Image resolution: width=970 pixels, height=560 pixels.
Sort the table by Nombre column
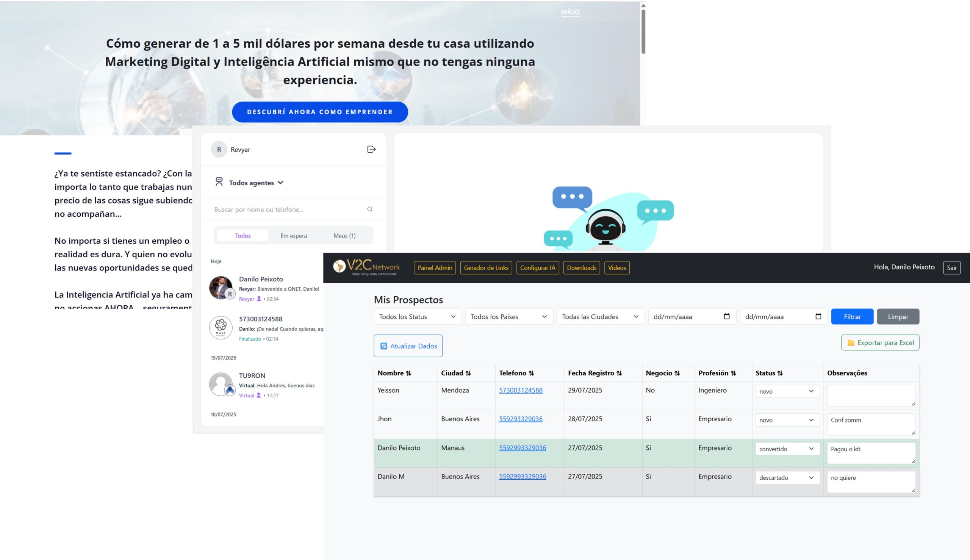pos(408,373)
